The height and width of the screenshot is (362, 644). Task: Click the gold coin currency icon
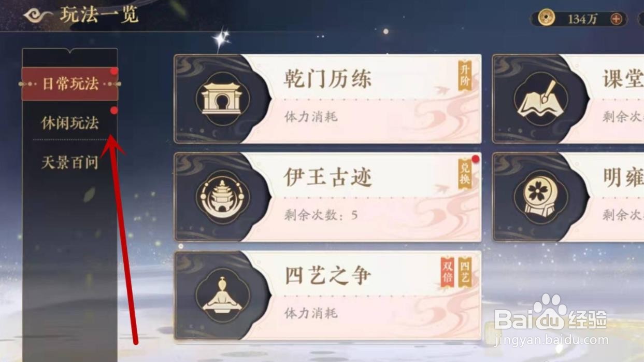[x=546, y=19]
